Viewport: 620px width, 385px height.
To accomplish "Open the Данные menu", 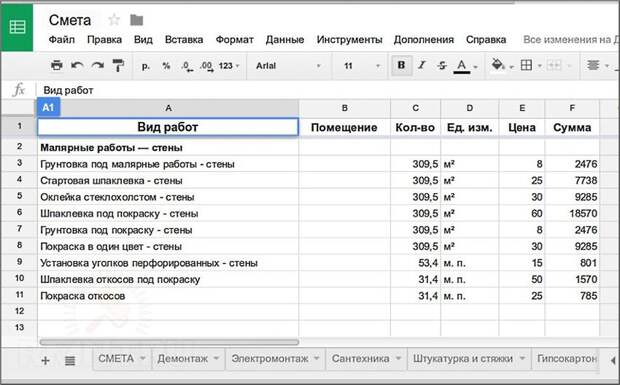I will tap(285, 40).
